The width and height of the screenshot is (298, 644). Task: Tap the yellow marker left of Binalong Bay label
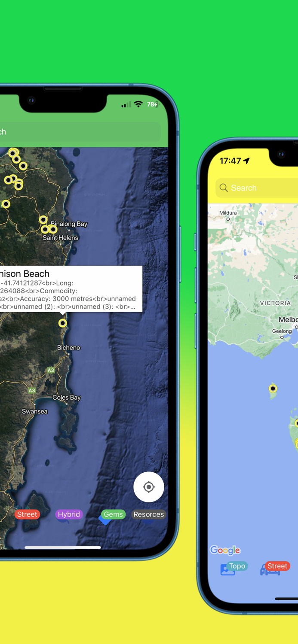[43, 220]
